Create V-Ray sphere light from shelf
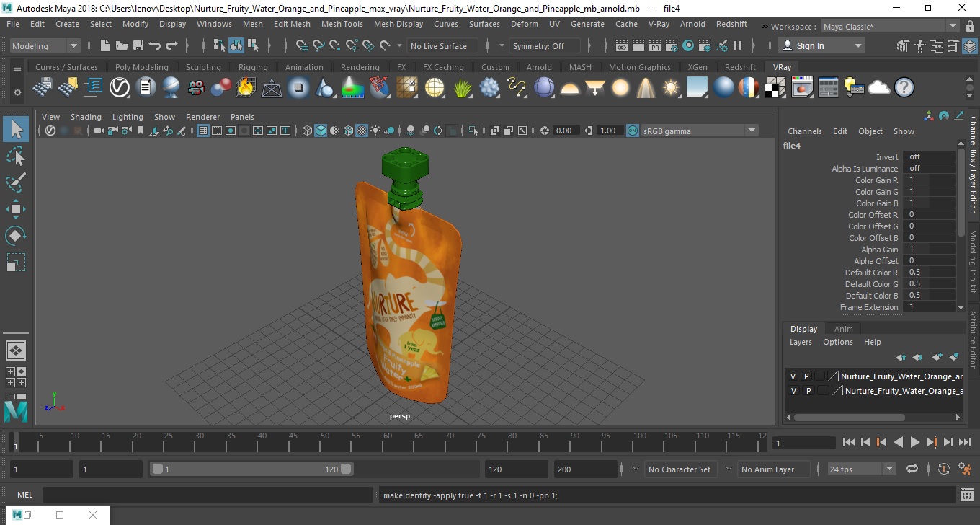 coord(620,88)
